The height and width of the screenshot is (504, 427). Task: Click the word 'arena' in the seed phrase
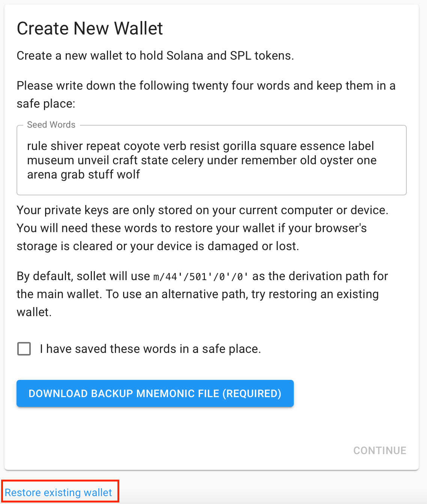pos(42,174)
